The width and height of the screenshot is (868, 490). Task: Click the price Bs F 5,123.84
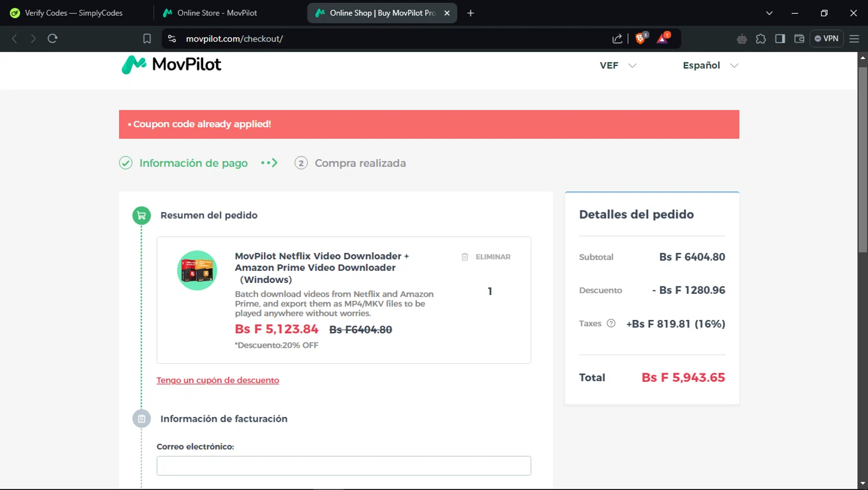click(277, 329)
